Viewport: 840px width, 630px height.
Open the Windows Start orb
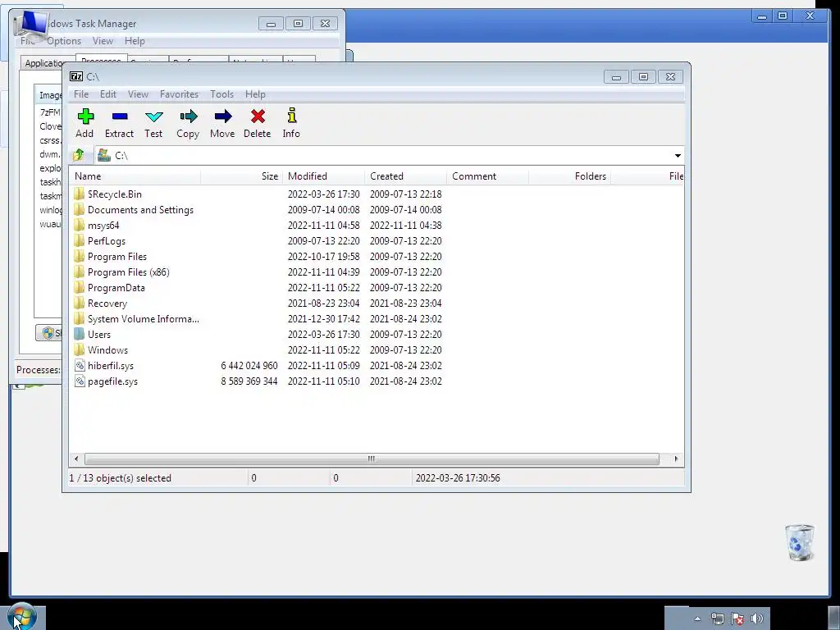point(22,616)
